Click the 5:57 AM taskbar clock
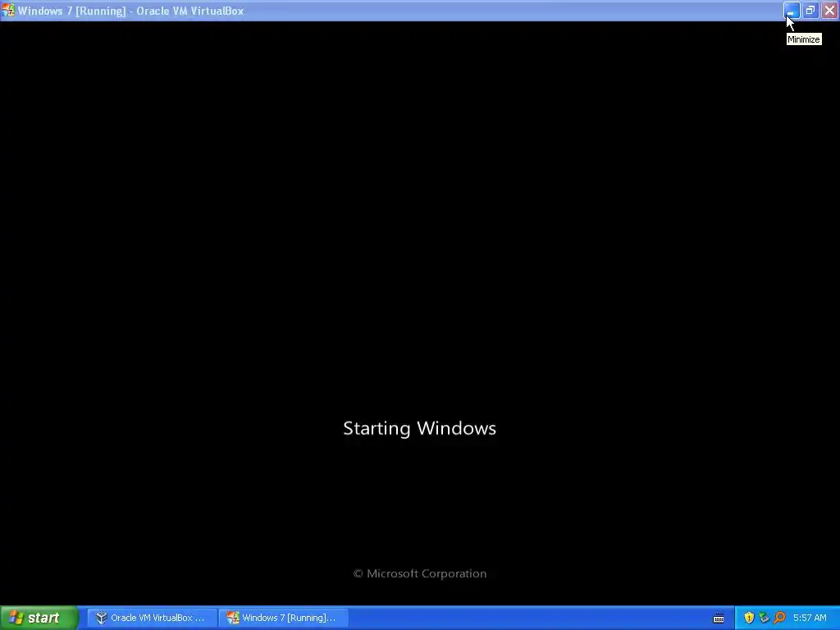The height and width of the screenshot is (630, 840). point(810,618)
